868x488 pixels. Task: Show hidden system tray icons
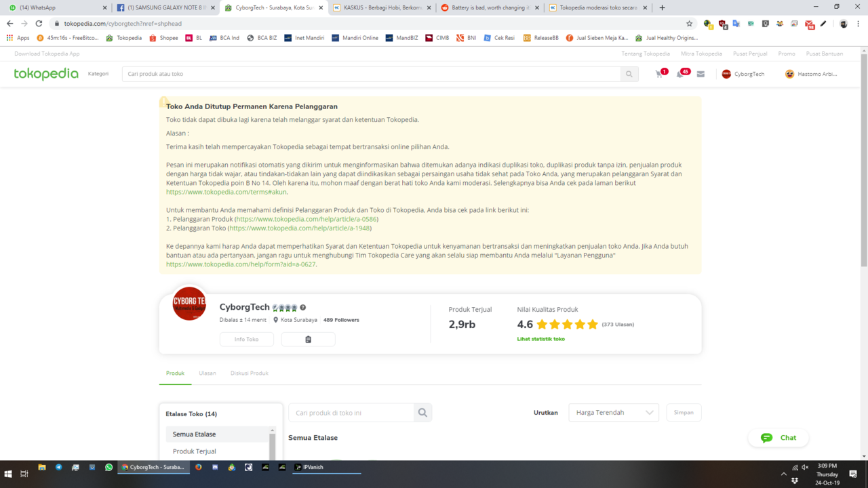[x=784, y=474]
